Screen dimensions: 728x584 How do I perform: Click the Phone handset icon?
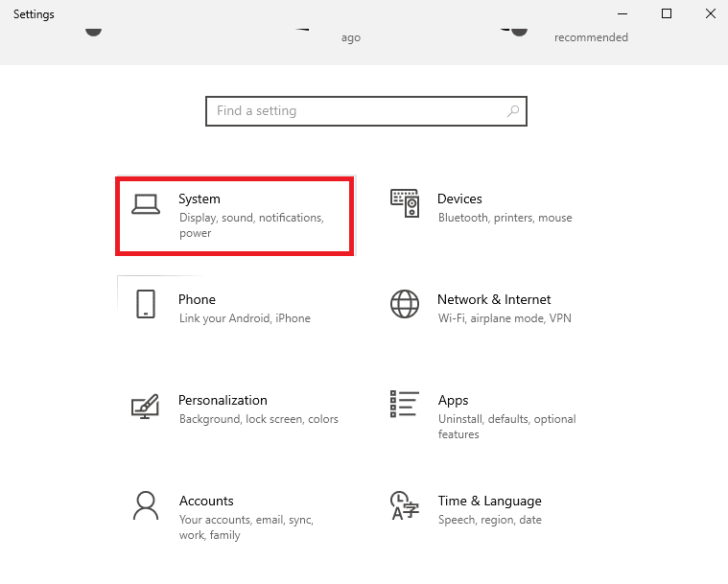click(146, 304)
